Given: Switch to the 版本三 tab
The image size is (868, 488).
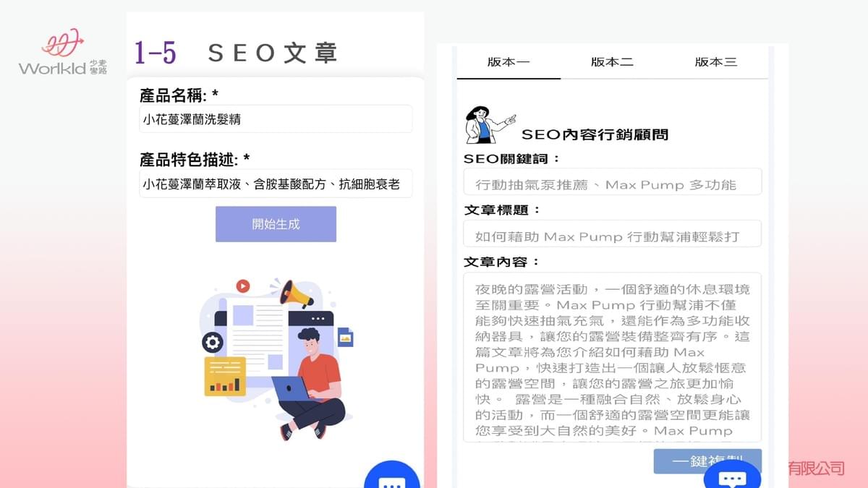Looking at the screenshot, I should point(715,62).
